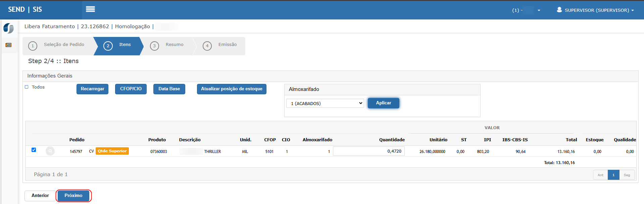Open the Almoxarifado dropdown (1 ACABADOS)
This screenshot has height=204, width=644.
pyautogui.click(x=325, y=103)
